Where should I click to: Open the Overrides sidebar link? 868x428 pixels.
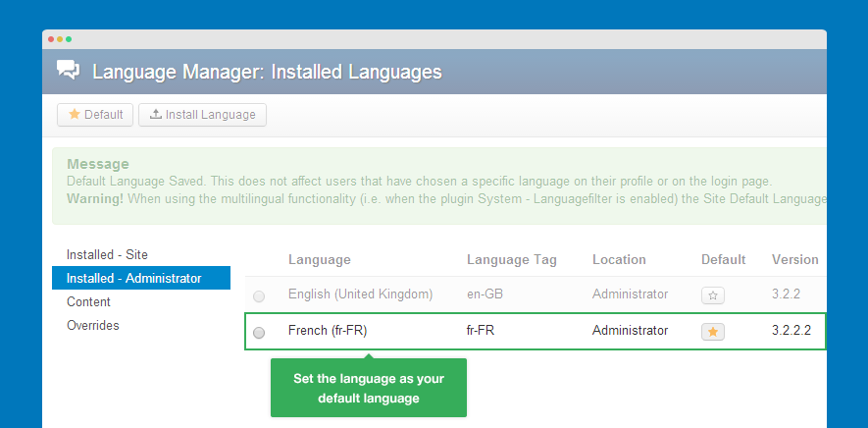[x=93, y=325]
